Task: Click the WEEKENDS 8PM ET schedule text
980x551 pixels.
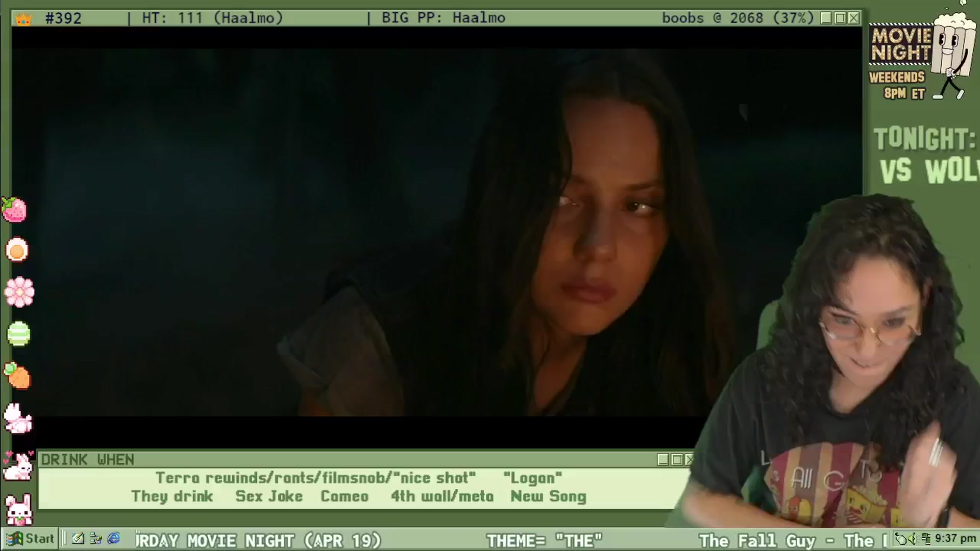Action: pyautogui.click(x=897, y=85)
